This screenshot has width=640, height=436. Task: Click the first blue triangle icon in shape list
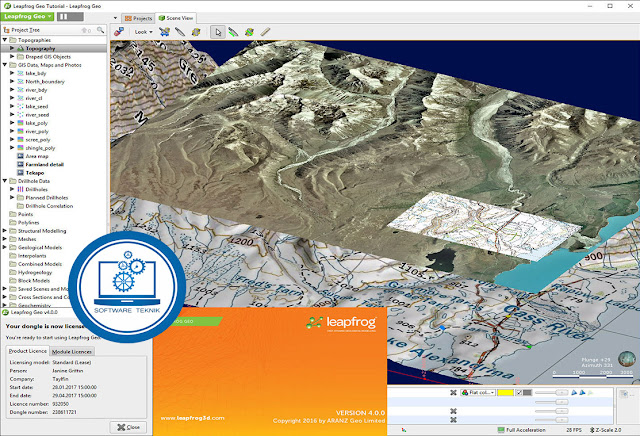pyautogui.click(x=574, y=392)
